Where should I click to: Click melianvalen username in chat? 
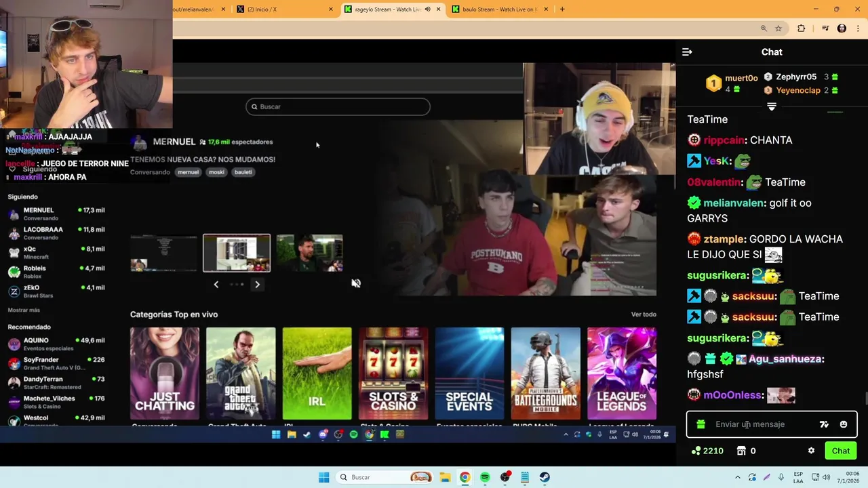734,203
